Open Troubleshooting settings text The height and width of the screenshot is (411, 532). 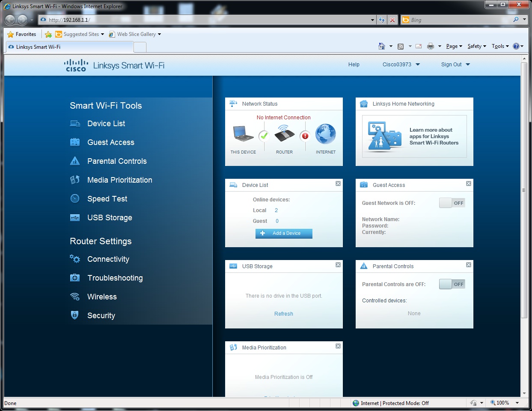[115, 278]
